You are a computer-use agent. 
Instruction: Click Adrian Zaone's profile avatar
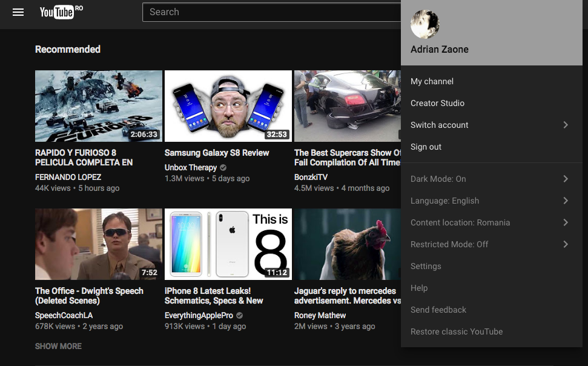[x=425, y=24]
